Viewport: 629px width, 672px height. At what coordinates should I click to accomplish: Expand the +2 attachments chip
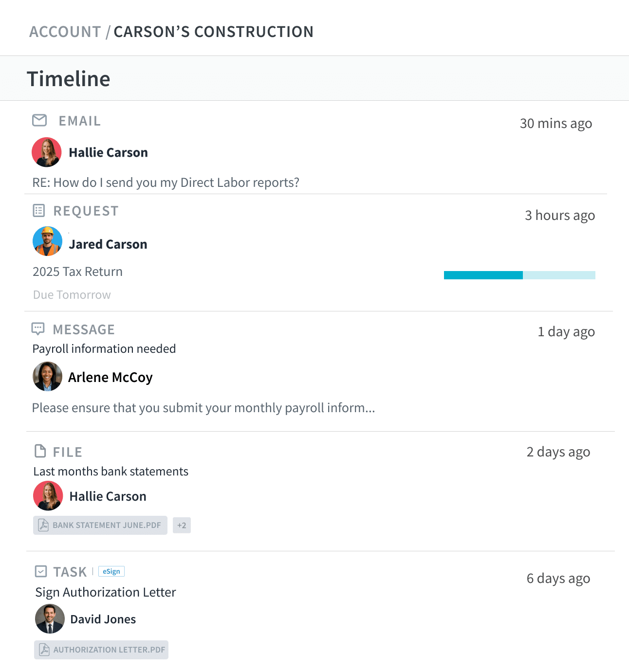[182, 525]
